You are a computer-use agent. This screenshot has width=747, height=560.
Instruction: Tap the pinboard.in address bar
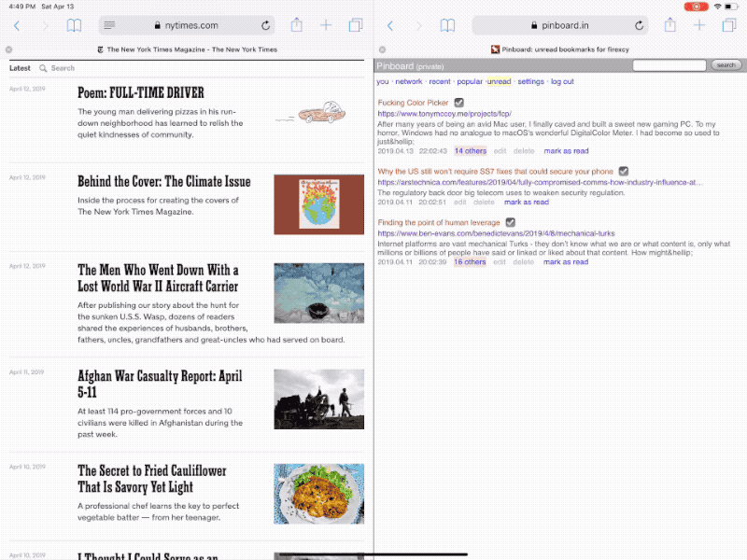560,25
